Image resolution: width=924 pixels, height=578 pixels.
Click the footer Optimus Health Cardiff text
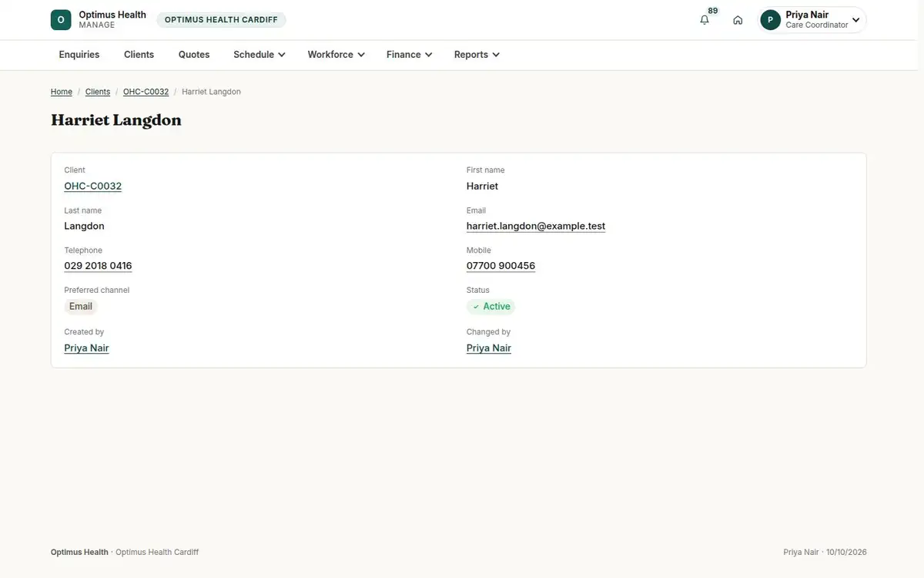point(157,553)
